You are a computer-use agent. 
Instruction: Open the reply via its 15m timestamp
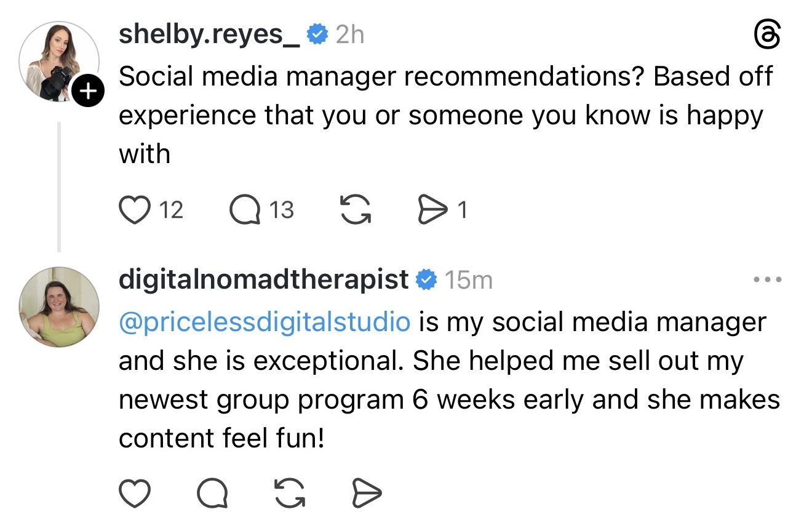tap(468, 280)
